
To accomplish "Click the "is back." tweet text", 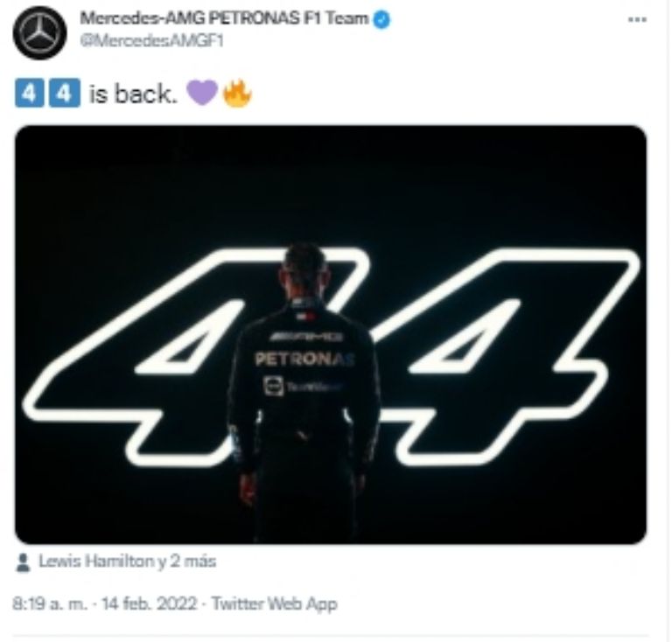I will pyautogui.click(x=133, y=94).
